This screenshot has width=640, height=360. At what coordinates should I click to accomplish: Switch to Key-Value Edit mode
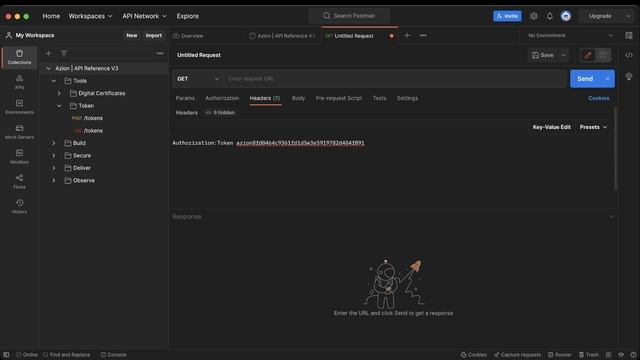[551, 127]
